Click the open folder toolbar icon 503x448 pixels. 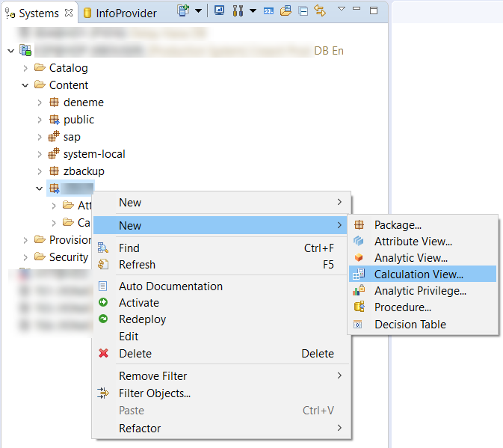point(286,10)
